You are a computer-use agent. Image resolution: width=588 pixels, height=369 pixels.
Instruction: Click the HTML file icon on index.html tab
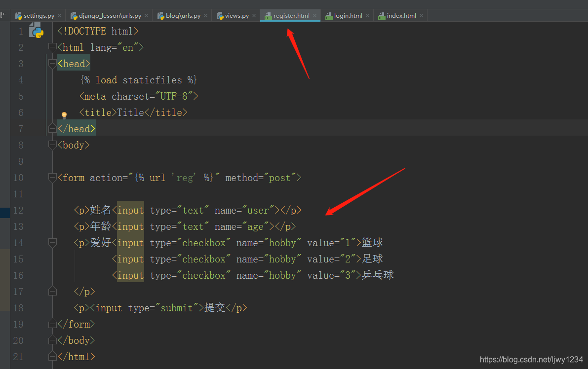click(382, 16)
